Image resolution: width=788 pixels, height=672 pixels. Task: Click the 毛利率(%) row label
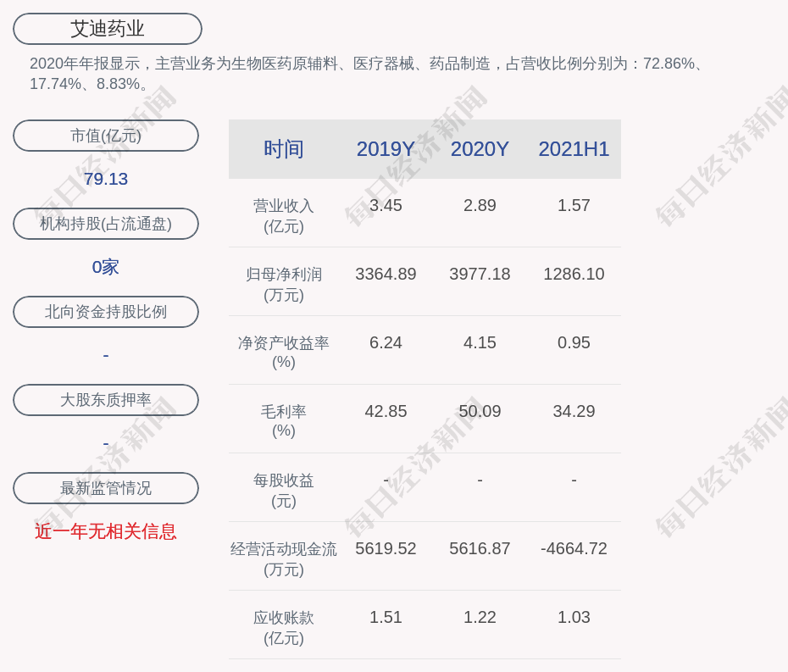[284, 421]
